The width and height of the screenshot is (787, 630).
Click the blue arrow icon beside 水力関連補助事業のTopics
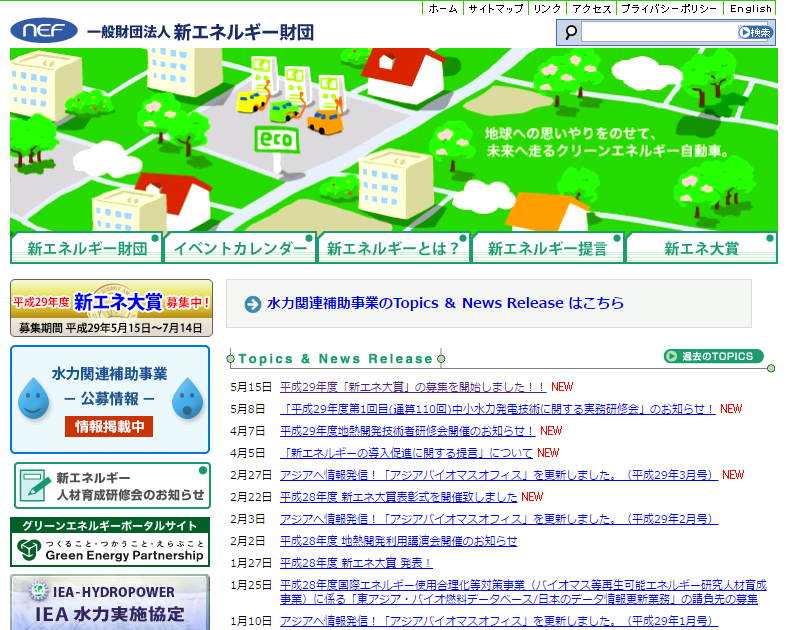pos(252,304)
